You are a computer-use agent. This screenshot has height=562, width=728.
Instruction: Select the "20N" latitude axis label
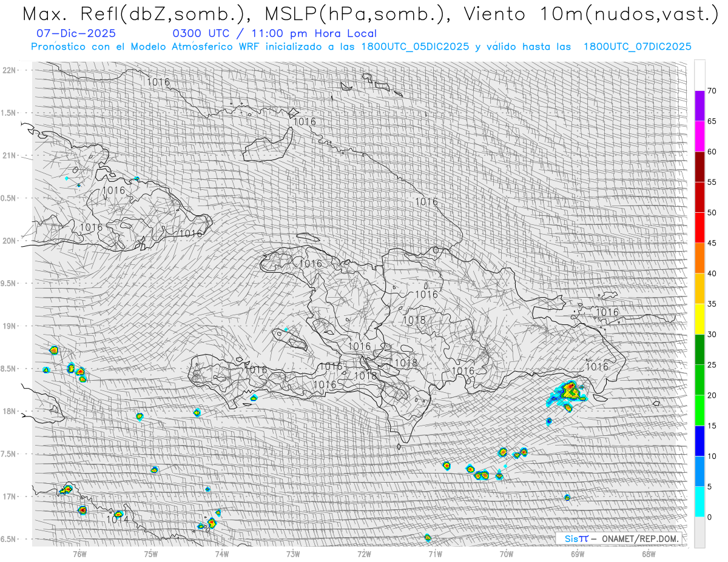[10, 241]
